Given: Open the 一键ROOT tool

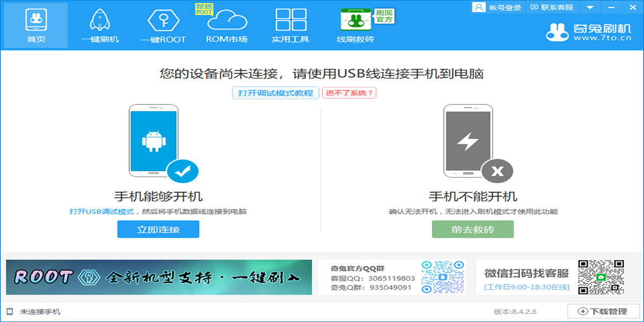Looking at the screenshot, I should [x=164, y=24].
